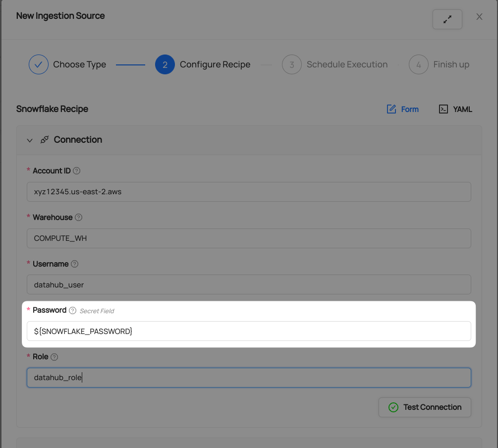Open the Warehouse help tooltip icon
The width and height of the screenshot is (498, 448).
tap(78, 217)
